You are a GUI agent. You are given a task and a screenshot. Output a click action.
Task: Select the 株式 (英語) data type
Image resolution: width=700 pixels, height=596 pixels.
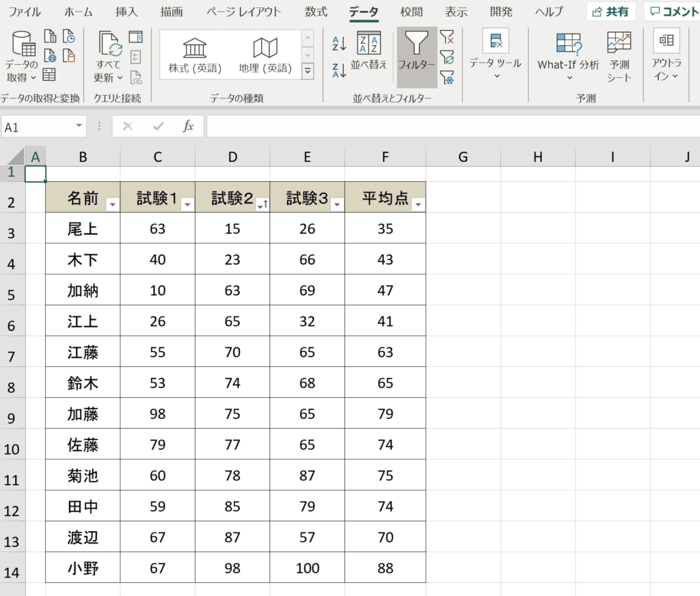tap(195, 55)
